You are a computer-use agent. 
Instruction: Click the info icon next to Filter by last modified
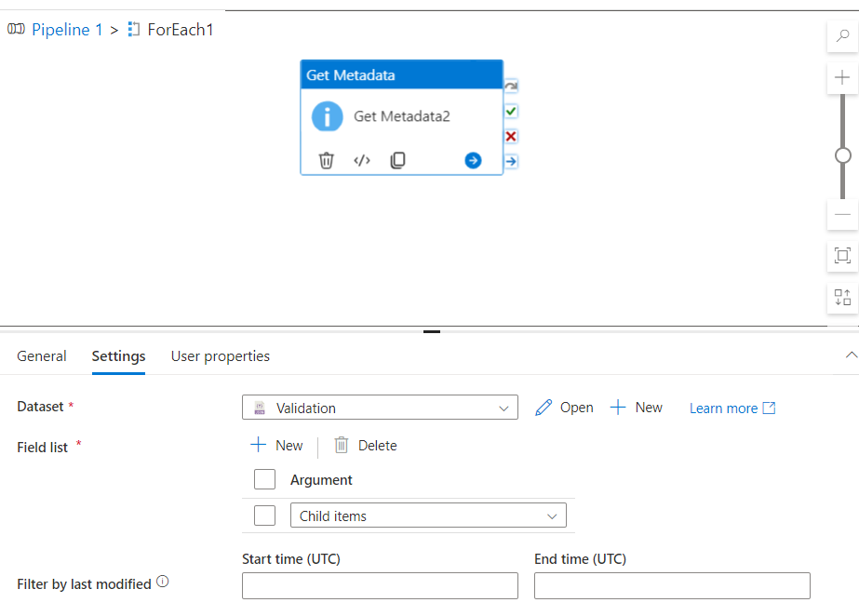163,582
